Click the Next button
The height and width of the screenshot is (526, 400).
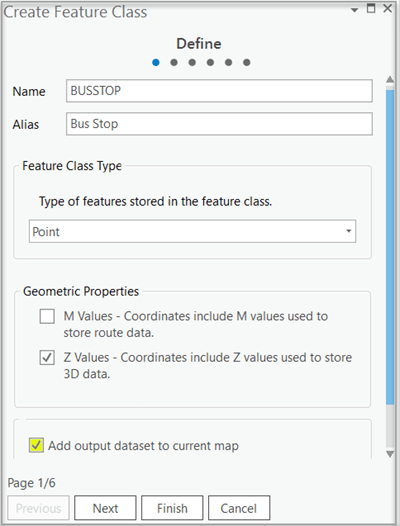coord(105,508)
